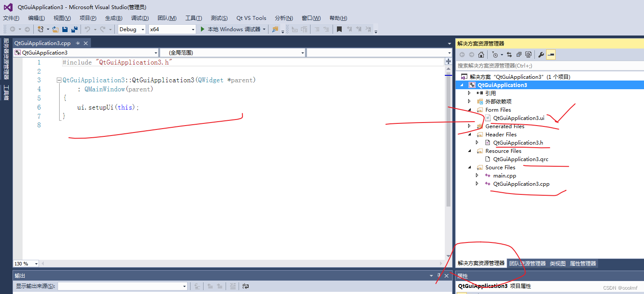644x294 pixels.
Task: Expand the 外部依赖项 node
Action: (469, 101)
